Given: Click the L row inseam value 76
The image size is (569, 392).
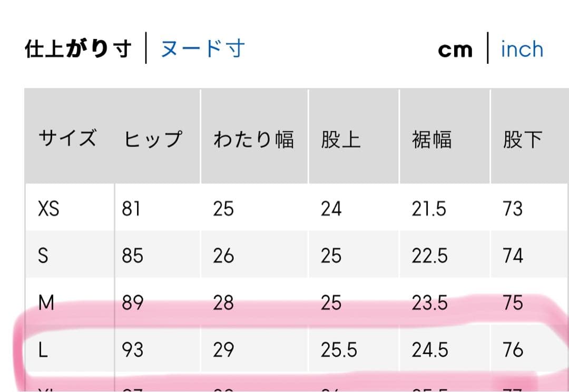Looking at the screenshot, I should (x=513, y=350).
